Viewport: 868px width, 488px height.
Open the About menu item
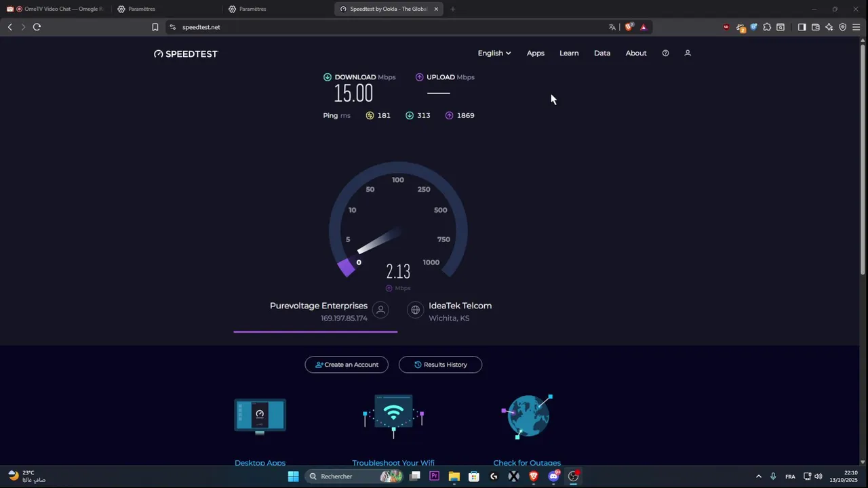636,53
